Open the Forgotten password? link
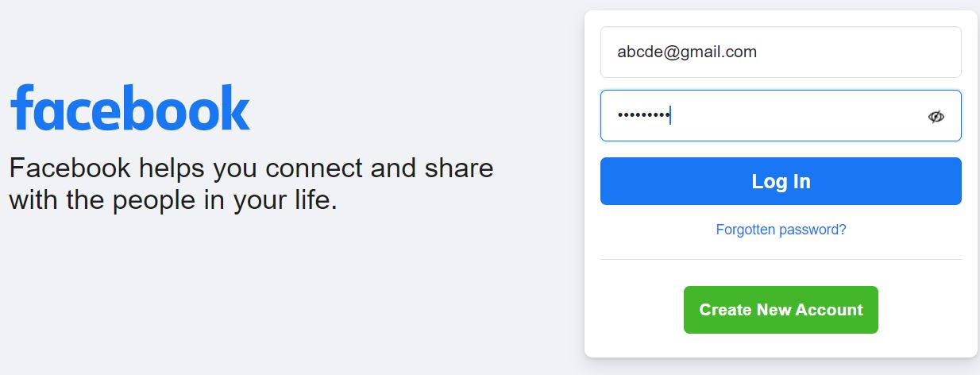The width and height of the screenshot is (980, 375). [x=781, y=230]
